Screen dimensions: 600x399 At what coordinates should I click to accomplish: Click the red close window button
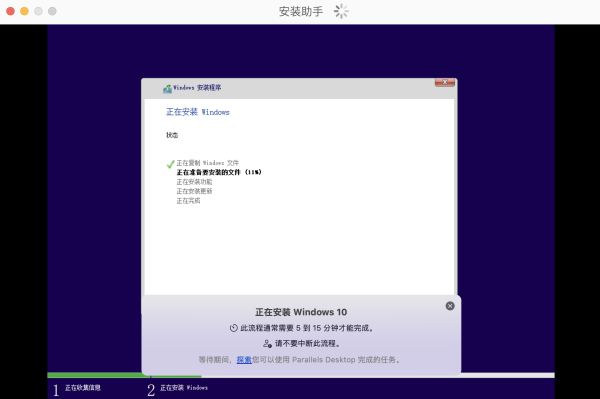click(x=11, y=11)
